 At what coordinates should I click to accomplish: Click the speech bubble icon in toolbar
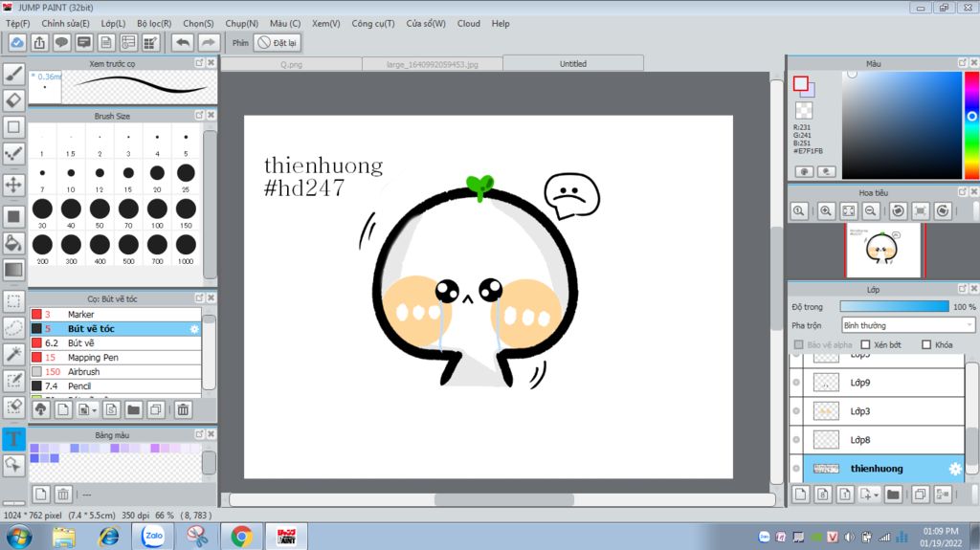[x=61, y=42]
